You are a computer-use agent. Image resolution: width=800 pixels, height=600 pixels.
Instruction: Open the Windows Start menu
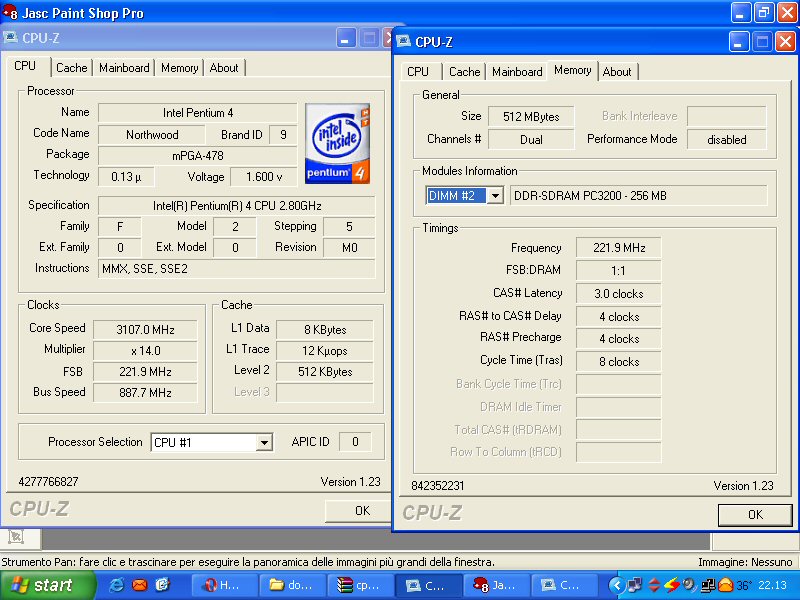(x=47, y=585)
